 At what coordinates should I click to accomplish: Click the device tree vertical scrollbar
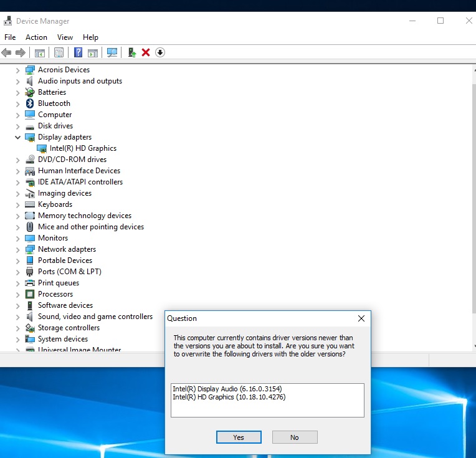point(474,199)
